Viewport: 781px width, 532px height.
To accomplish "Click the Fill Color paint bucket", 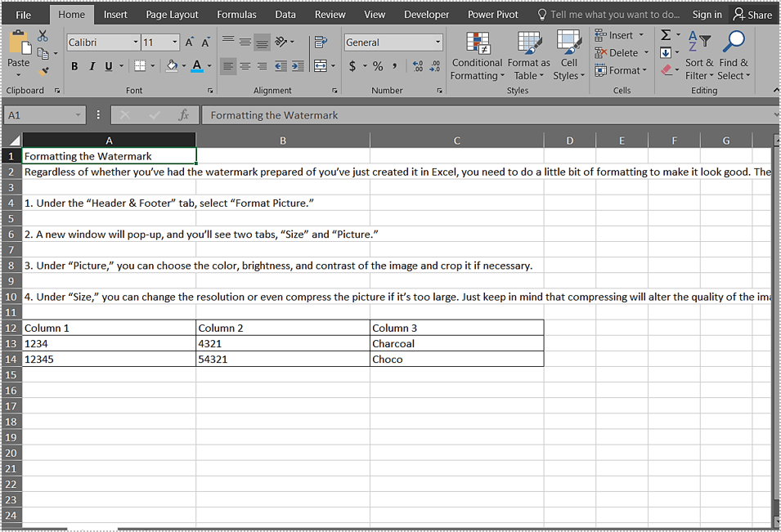I will tap(171, 66).
